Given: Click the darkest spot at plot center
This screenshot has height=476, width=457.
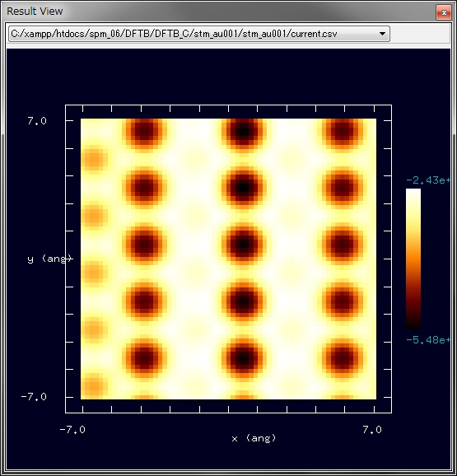Looking at the screenshot, I should point(244,245).
